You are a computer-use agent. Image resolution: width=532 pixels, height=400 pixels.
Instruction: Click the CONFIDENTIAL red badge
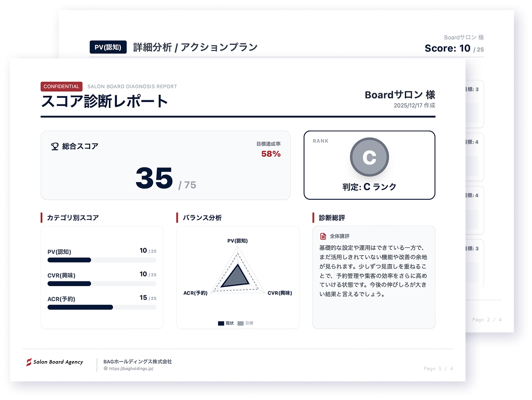coord(61,86)
